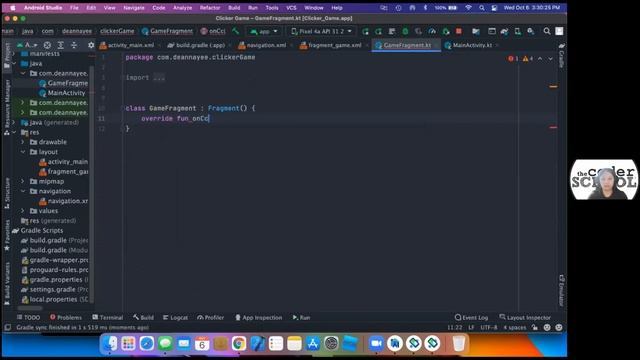This screenshot has width=640, height=360.
Task: Click the Project panel horizontal scrollbar
Action: click(x=30, y=308)
